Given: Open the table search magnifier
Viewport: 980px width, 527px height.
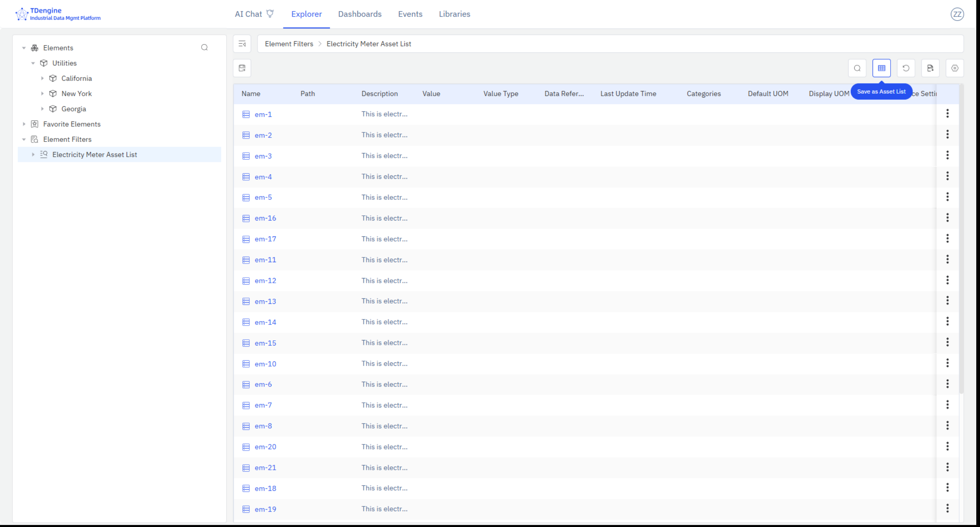Looking at the screenshot, I should point(857,68).
